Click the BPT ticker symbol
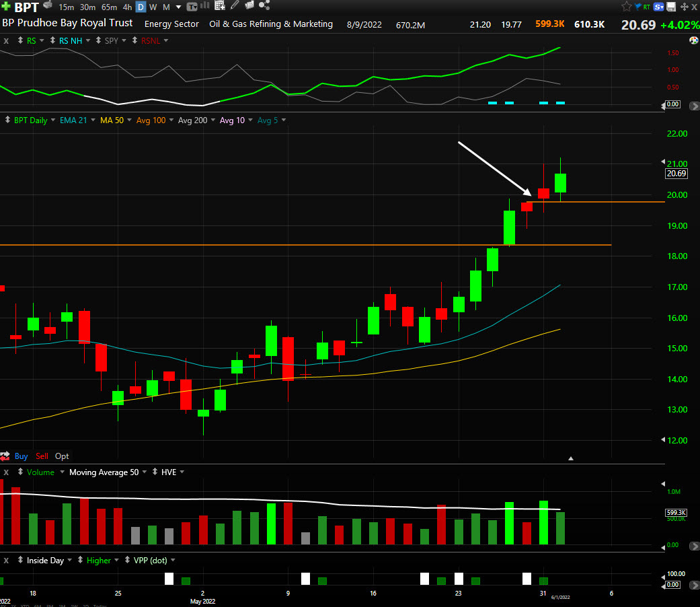 (26, 7)
